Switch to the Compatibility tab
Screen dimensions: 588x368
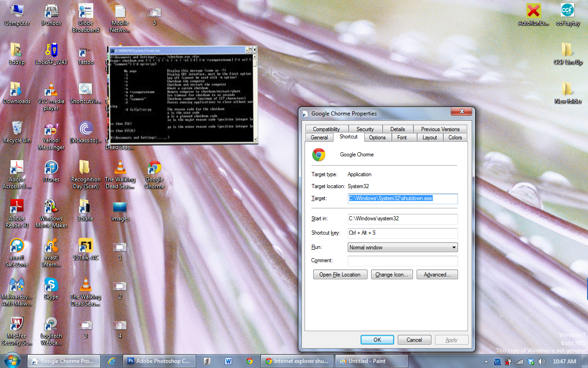click(x=326, y=129)
